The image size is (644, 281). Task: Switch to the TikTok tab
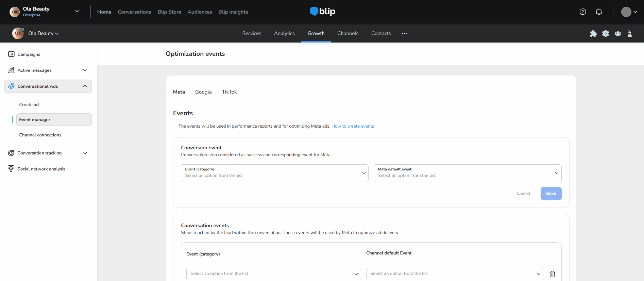(229, 92)
